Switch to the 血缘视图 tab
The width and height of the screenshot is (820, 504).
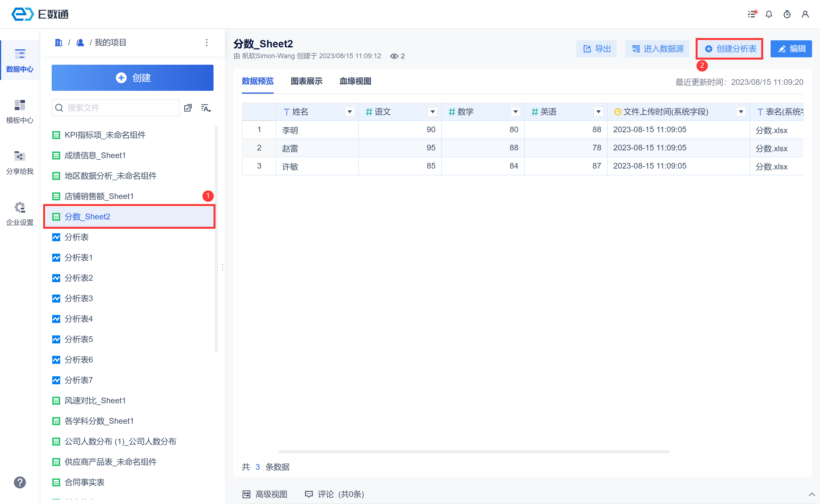click(x=355, y=81)
